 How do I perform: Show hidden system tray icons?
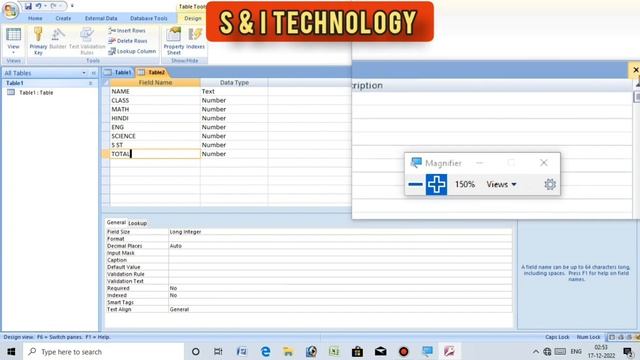536,351
